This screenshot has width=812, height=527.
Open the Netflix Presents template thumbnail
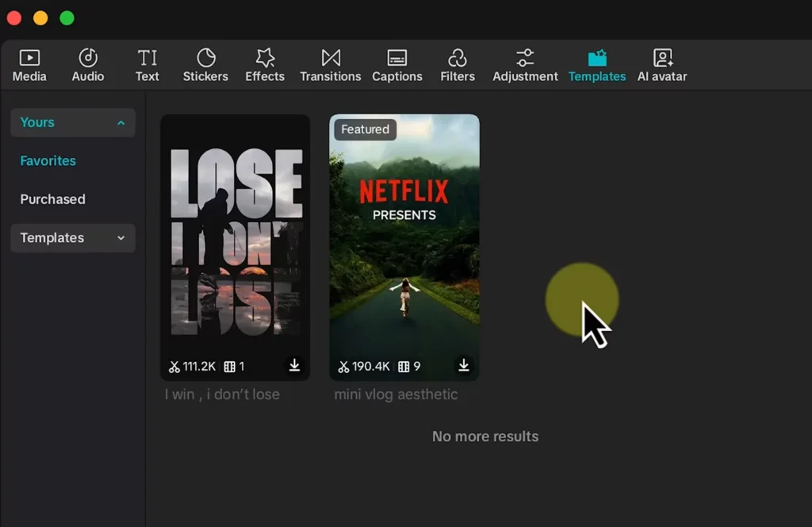[404, 238]
